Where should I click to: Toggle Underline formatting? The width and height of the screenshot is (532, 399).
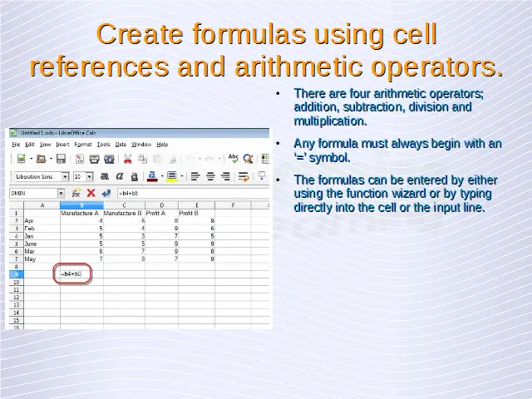point(134,176)
